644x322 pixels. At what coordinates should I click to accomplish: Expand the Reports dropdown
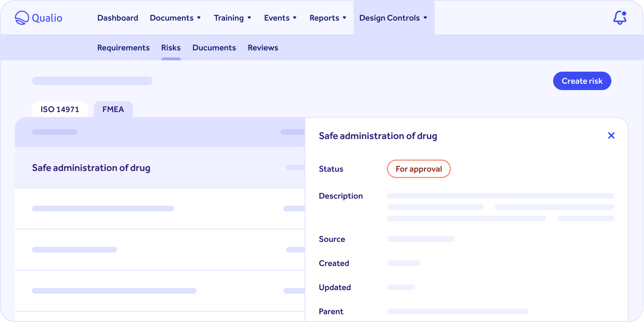pos(328,18)
